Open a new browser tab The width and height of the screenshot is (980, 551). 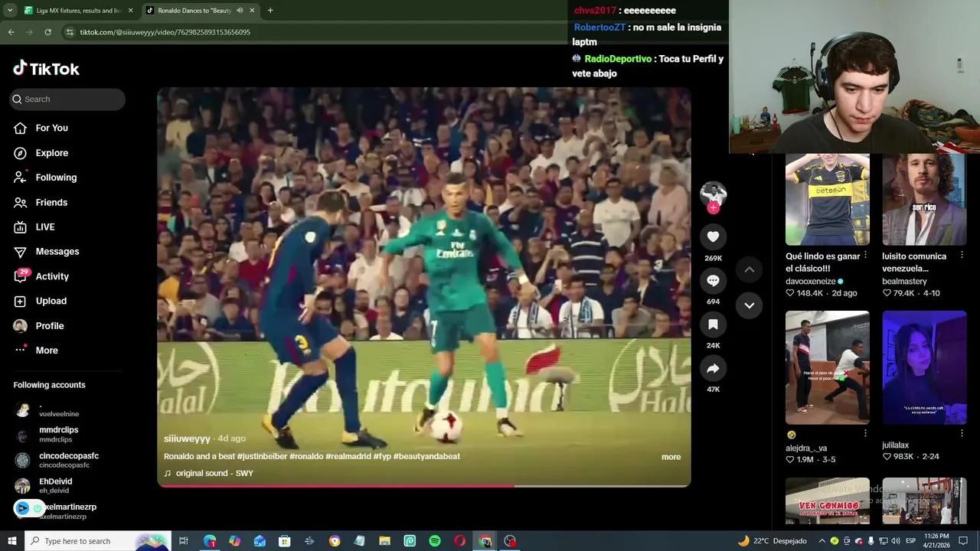click(x=270, y=11)
